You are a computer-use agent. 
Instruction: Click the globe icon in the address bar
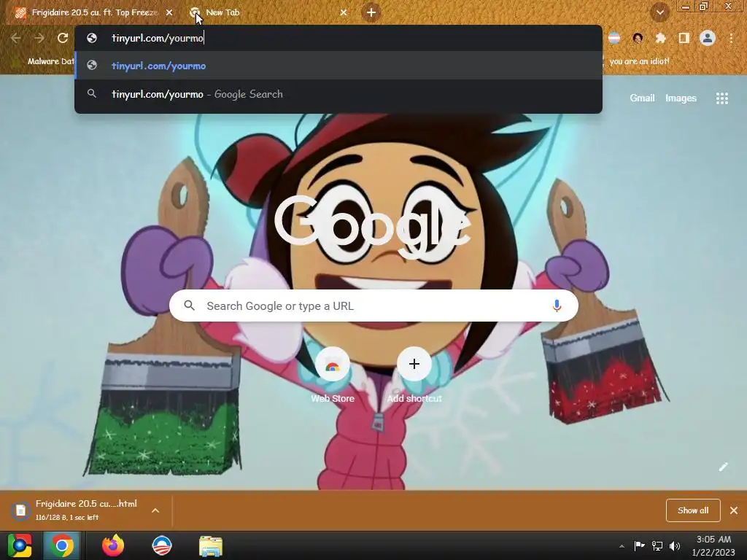coord(92,38)
